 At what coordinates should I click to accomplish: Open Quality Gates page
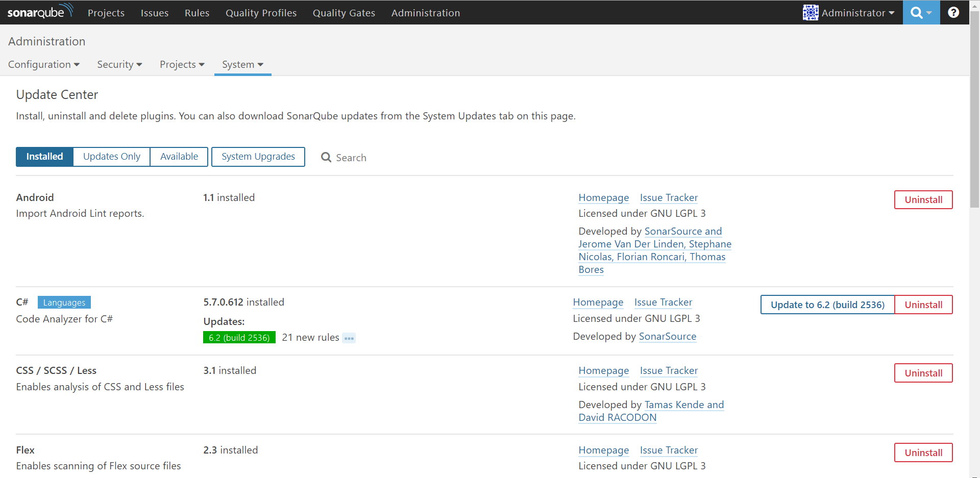[344, 13]
